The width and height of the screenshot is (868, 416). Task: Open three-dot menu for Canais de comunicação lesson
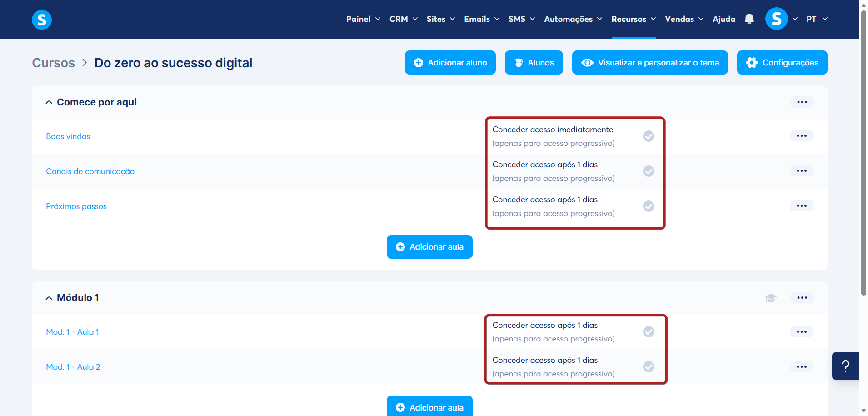(x=802, y=171)
